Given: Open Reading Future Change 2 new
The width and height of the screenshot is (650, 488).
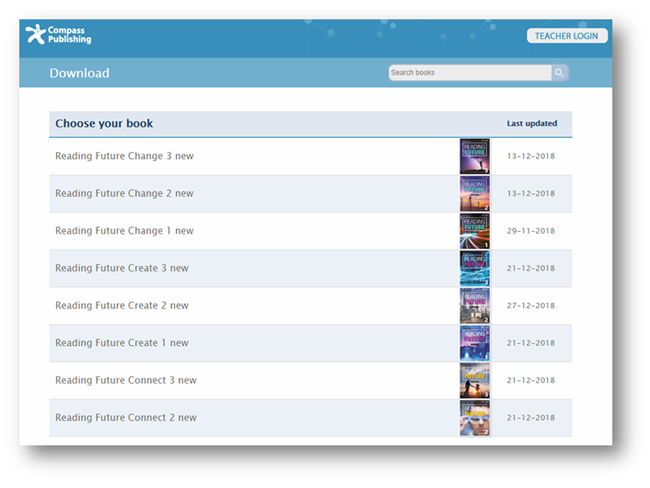Looking at the screenshot, I should pos(124,193).
